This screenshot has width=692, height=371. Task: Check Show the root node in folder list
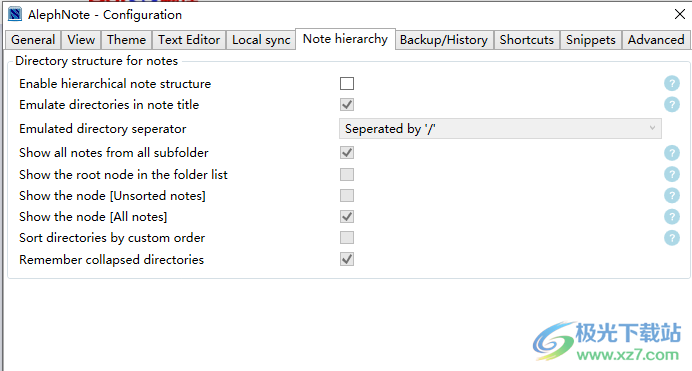point(347,174)
